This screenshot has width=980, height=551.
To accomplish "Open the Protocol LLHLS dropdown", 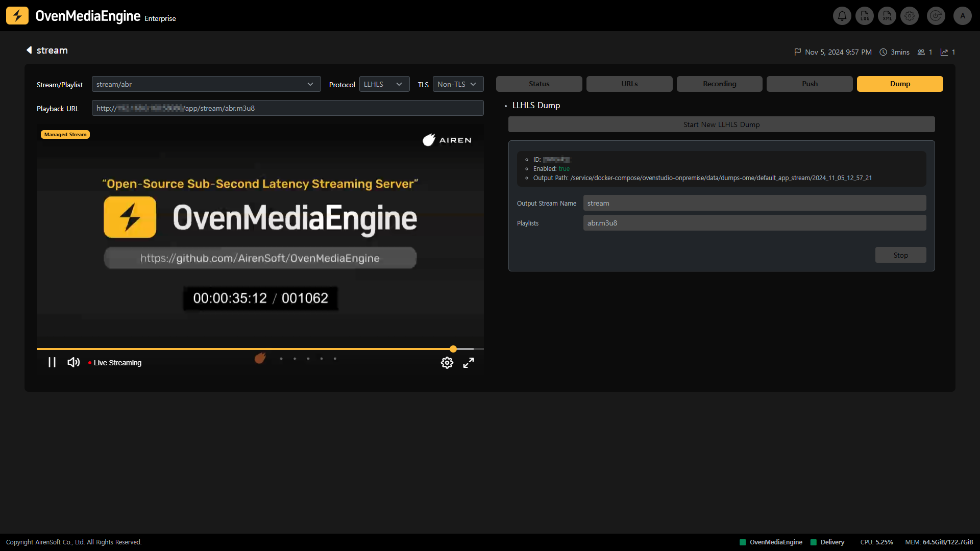I will [x=384, y=84].
